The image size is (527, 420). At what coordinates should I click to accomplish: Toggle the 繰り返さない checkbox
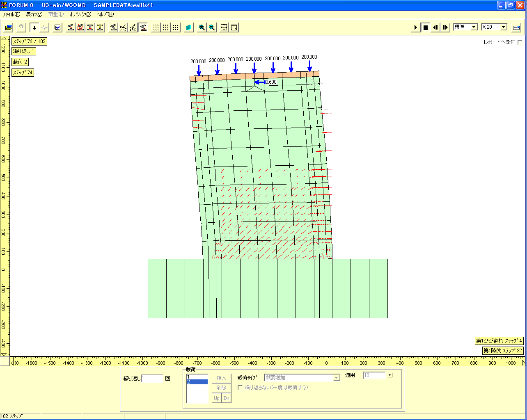[240, 388]
